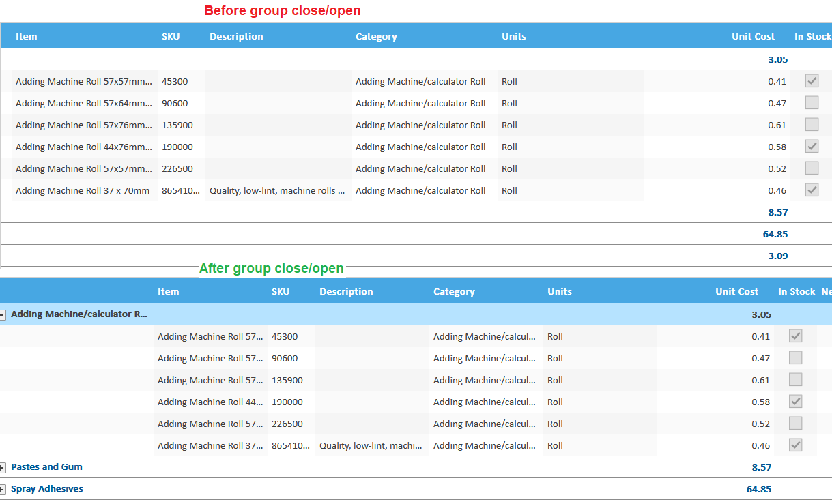Toggle In Stock for SKU 90600 in After grid

[795, 358]
